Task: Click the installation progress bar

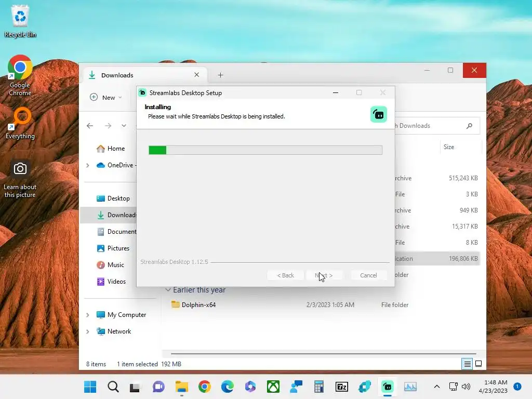Action: (x=265, y=150)
